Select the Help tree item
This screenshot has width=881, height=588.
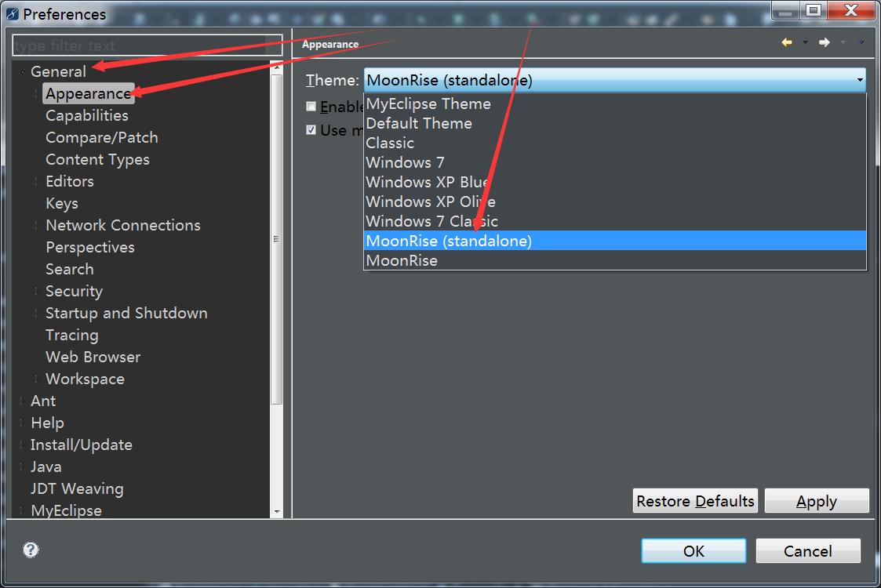pyautogui.click(x=47, y=423)
